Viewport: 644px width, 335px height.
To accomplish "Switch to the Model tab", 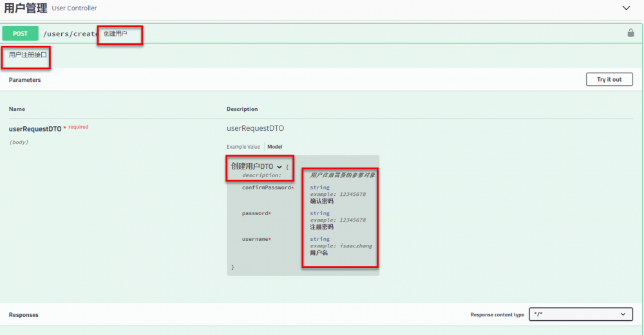I will point(275,147).
